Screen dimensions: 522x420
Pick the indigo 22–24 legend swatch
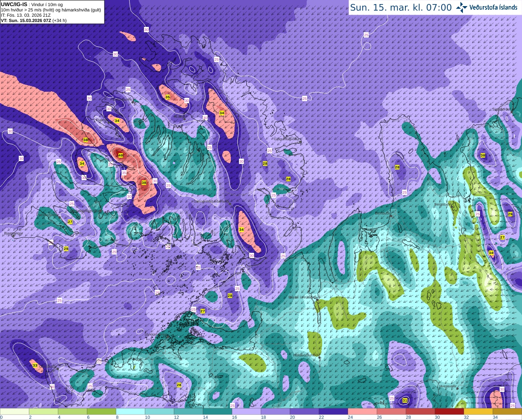click(x=333, y=411)
